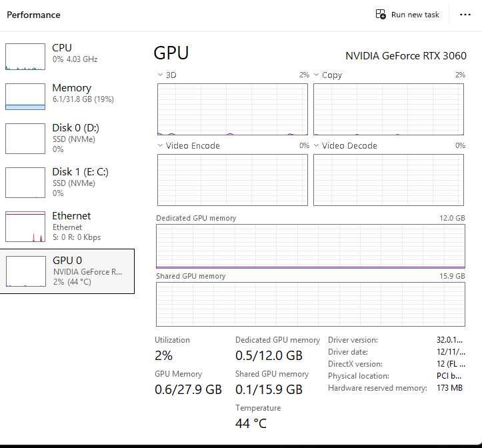Click the Driver date value 12/11/...
Image resolution: width=482 pixels, height=448 pixels.
click(451, 352)
